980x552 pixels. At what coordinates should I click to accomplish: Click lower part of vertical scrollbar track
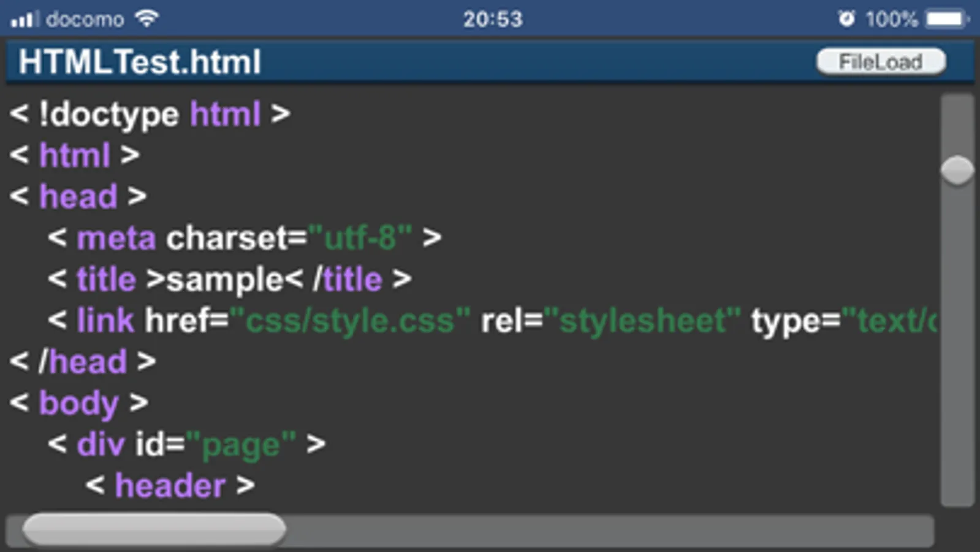tap(957, 399)
